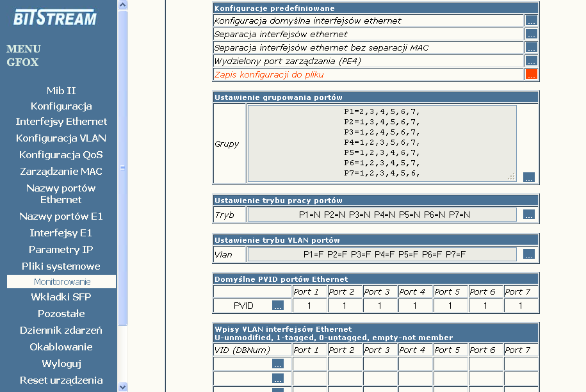
Task: Submit the Tryb port mode button
Action: [x=528, y=215]
